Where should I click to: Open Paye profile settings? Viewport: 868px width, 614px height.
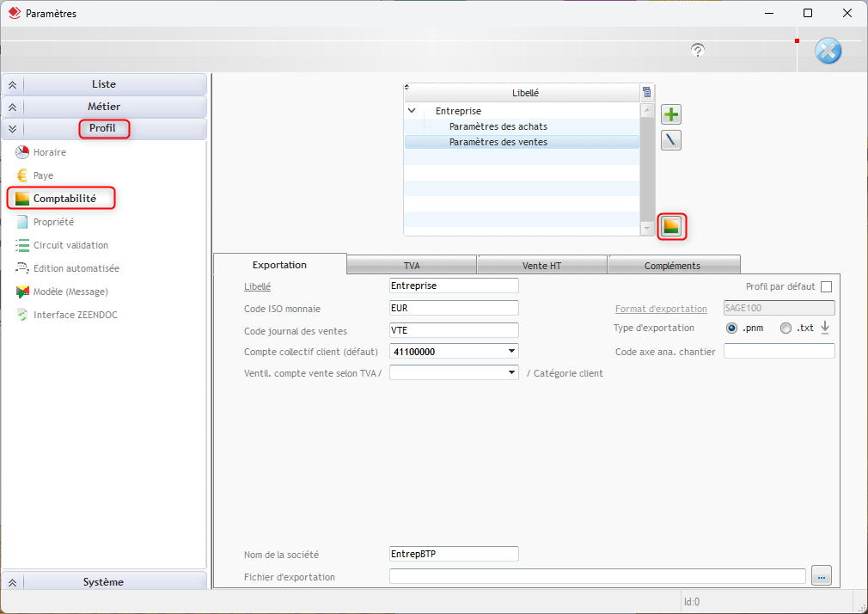click(x=43, y=175)
